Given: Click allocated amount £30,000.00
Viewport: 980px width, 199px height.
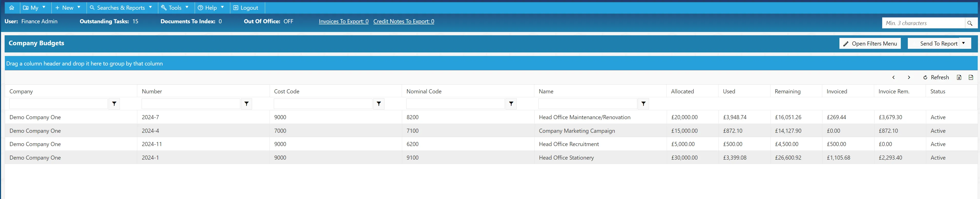Looking at the screenshot, I should [x=684, y=158].
